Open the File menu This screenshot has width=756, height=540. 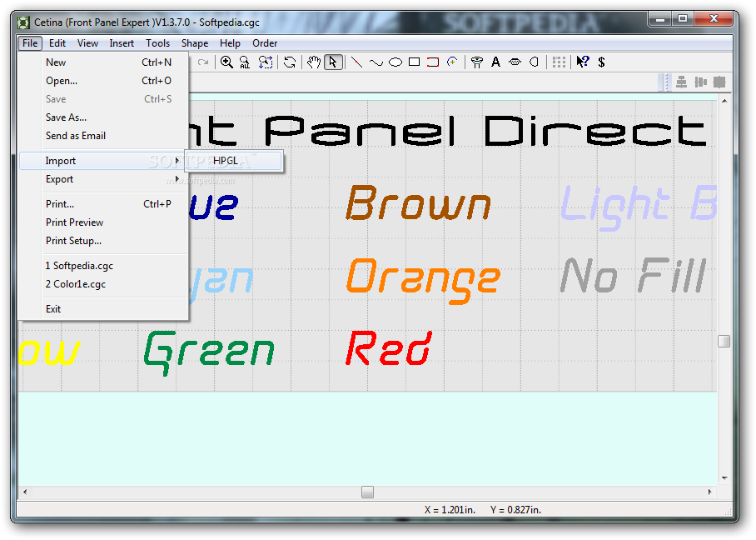pyautogui.click(x=30, y=43)
